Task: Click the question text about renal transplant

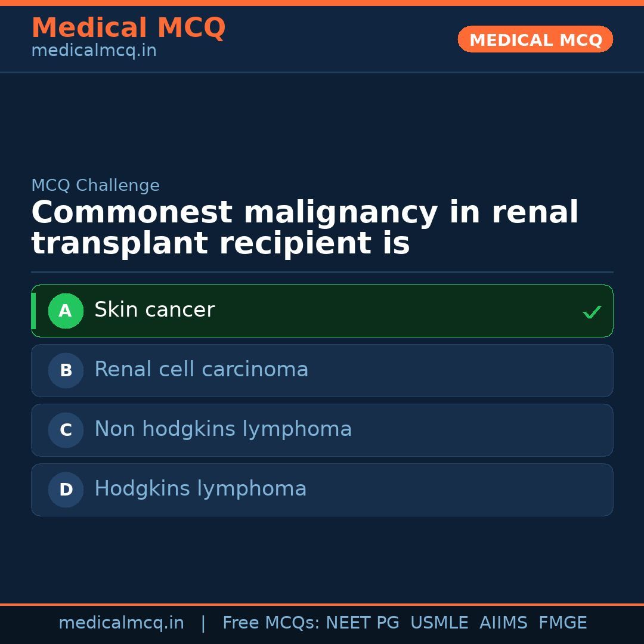Action: point(304,228)
